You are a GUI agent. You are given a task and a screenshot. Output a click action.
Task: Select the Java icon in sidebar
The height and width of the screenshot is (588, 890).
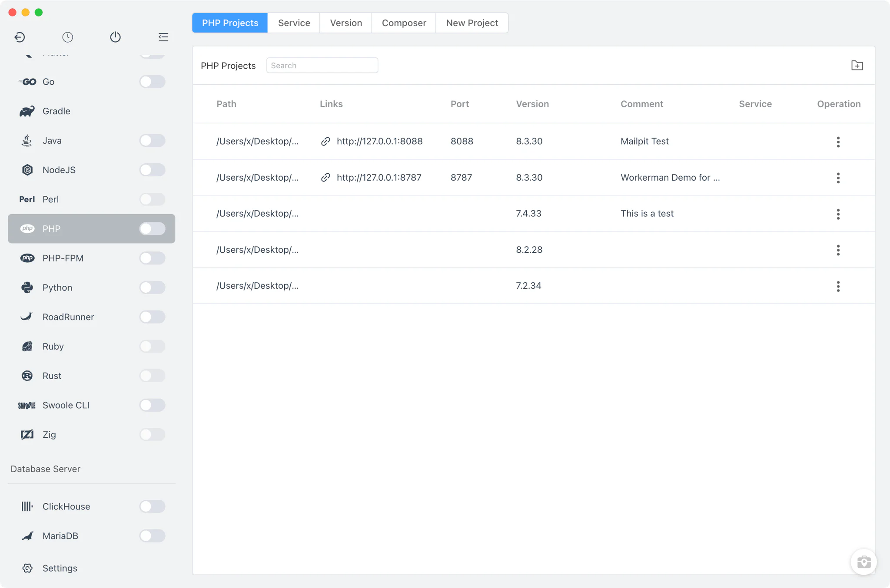(x=27, y=141)
